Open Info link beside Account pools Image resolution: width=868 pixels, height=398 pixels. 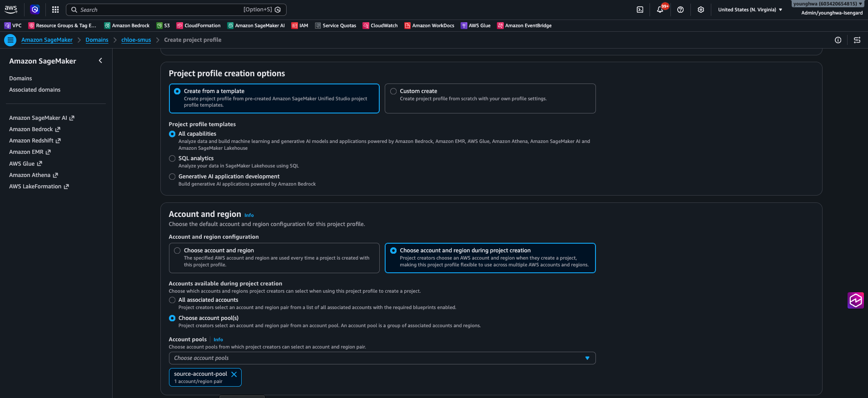(x=218, y=339)
